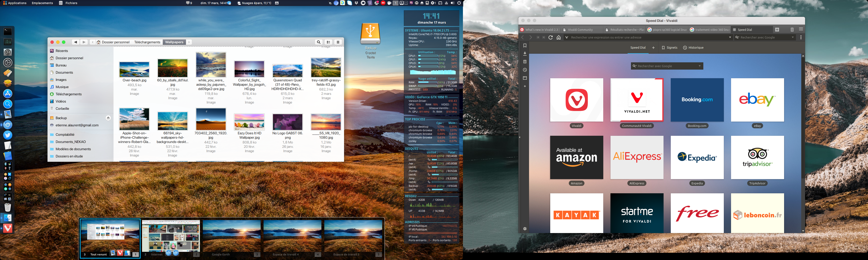
Task: Collapse the Vivaldi side panel handle
Action: click(x=520, y=137)
